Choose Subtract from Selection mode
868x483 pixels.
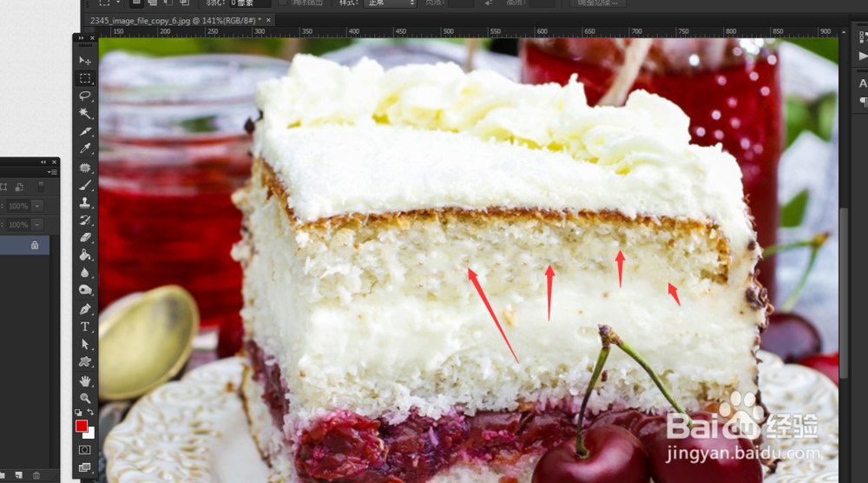(x=168, y=3)
